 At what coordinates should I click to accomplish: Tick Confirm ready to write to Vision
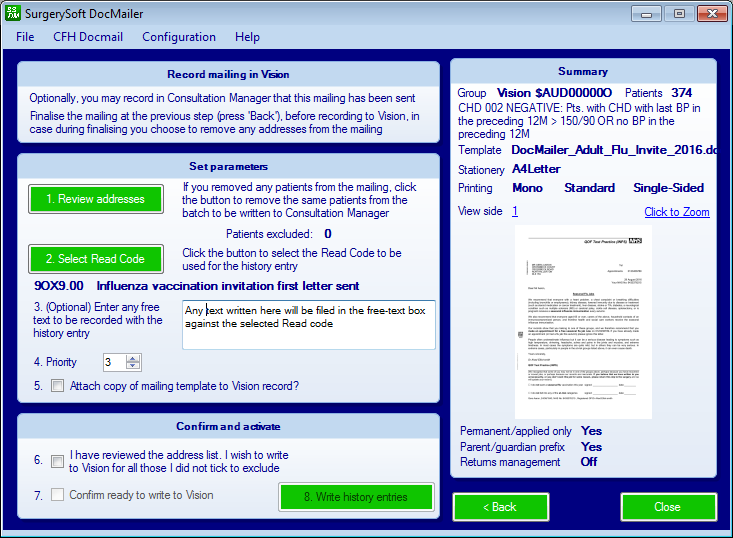[57, 495]
